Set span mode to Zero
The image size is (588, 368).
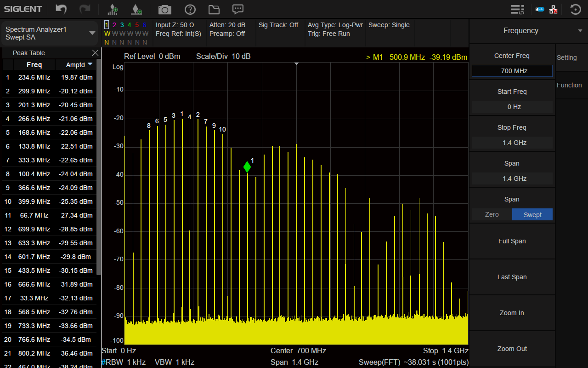pos(492,215)
